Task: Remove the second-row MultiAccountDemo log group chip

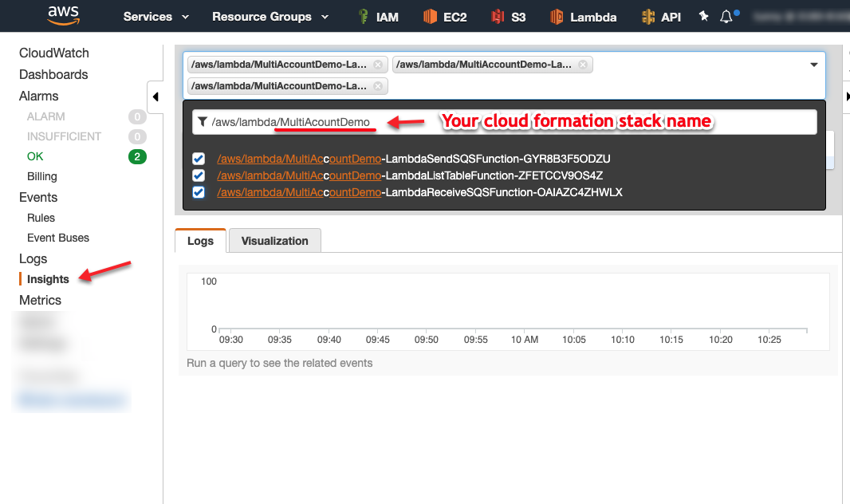Action: pyautogui.click(x=378, y=86)
